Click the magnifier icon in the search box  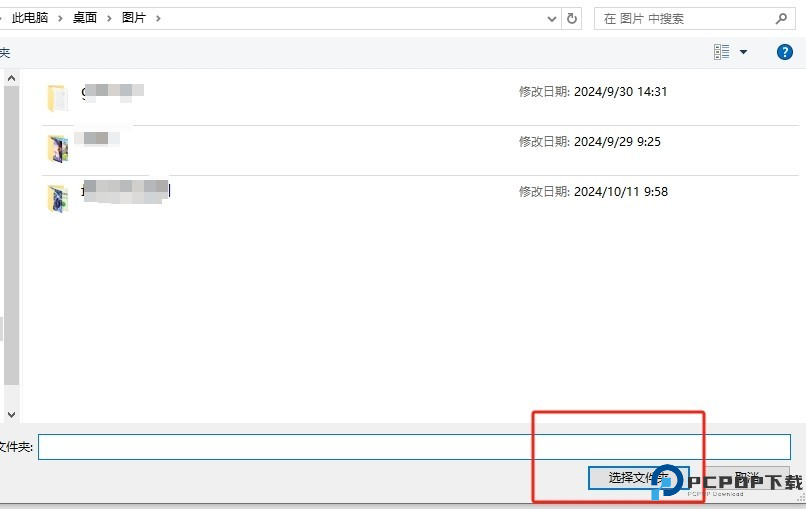781,18
